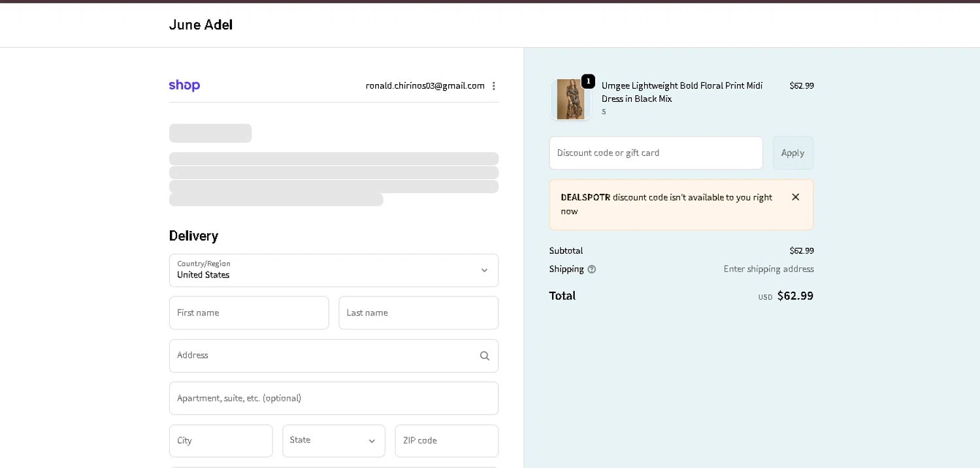980x468 pixels.
Task: Focus the First name field
Action: coord(249,313)
